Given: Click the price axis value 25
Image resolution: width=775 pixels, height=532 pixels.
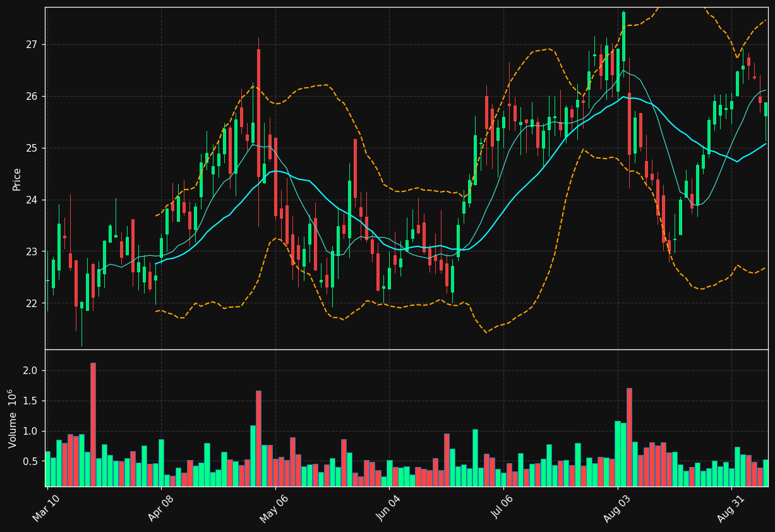Looking at the screenshot, I should point(32,148).
